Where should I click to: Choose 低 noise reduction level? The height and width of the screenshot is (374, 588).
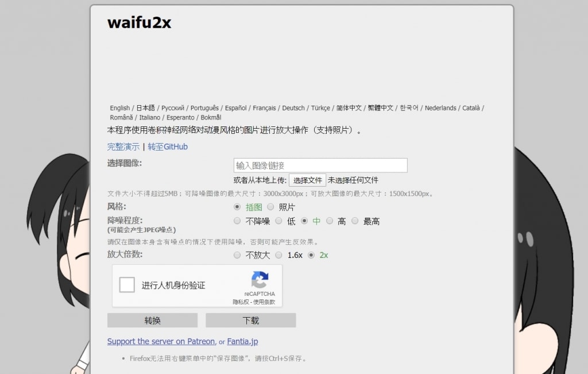(x=278, y=221)
